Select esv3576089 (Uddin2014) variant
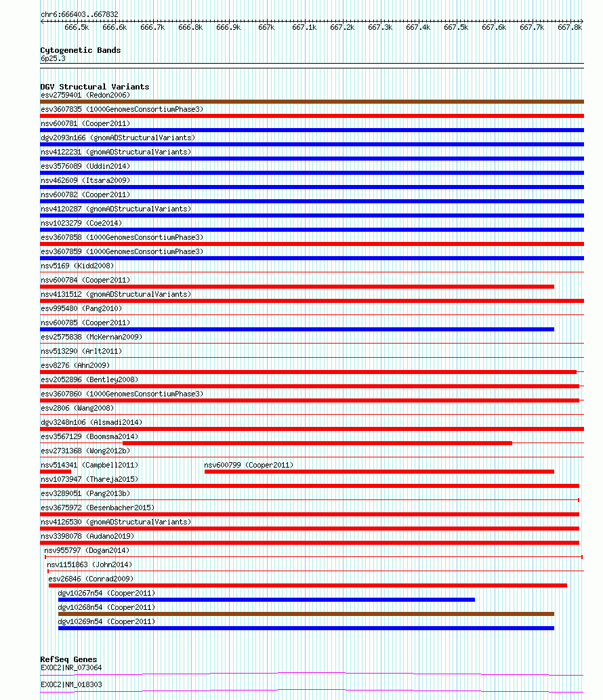The height and width of the screenshot is (700, 603). pyautogui.click(x=85, y=167)
